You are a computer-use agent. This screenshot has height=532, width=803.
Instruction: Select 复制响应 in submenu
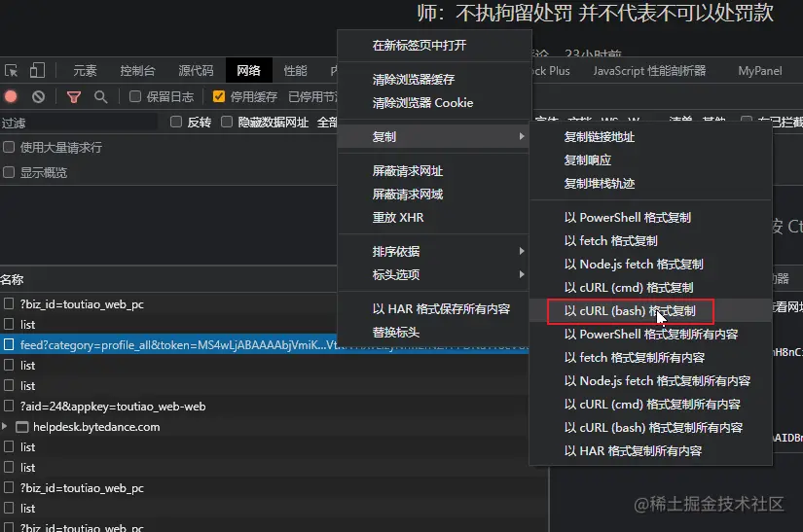coord(650,160)
